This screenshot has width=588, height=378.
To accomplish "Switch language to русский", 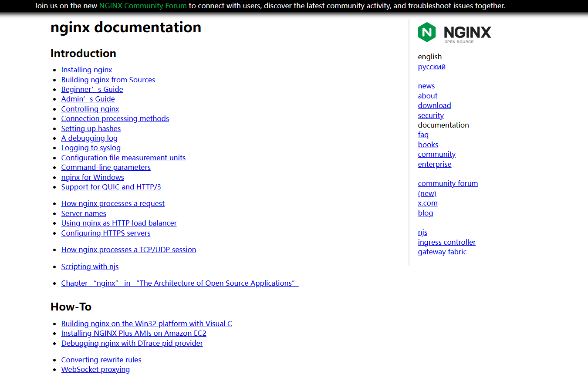I will (432, 67).
